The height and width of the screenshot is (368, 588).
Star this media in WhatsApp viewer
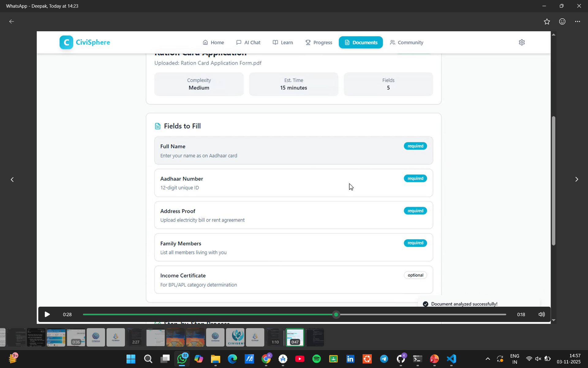pos(547,21)
